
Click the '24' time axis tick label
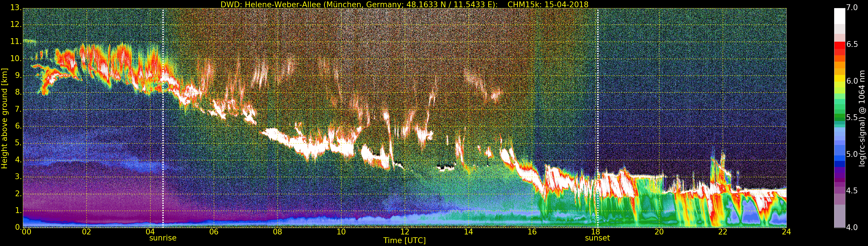pyautogui.click(x=786, y=232)
